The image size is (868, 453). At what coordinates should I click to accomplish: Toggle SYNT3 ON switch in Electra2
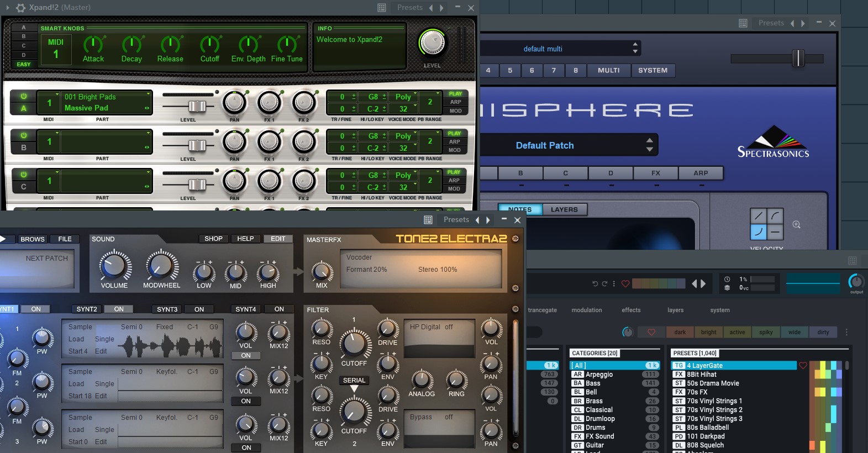click(199, 309)
